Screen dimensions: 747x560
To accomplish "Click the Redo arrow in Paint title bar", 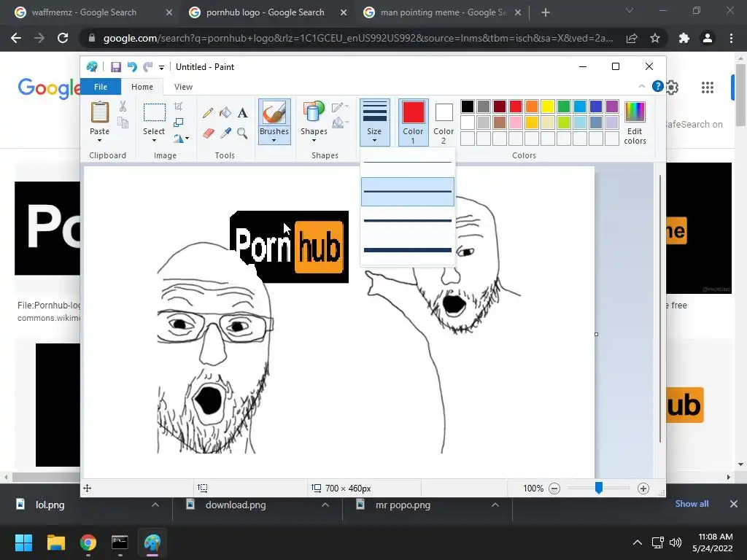I will (x=148, y=67).
